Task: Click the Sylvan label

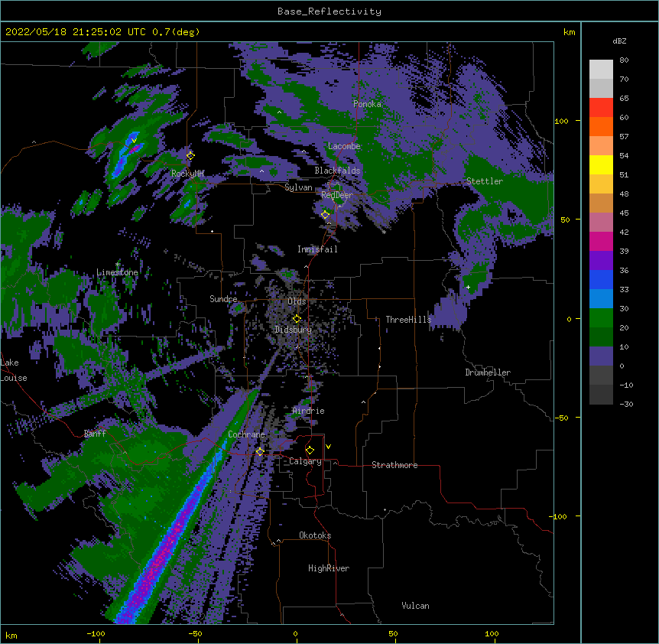Action: (298, 187)
